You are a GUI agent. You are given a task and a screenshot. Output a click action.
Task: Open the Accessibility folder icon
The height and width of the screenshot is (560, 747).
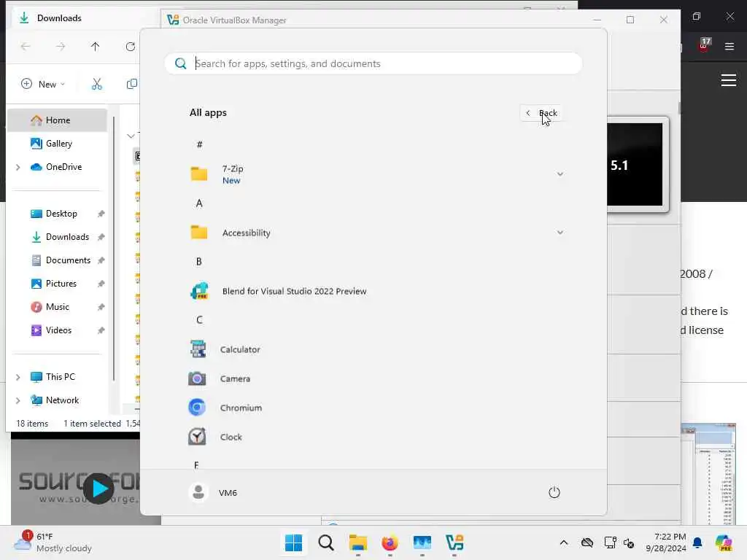(198, 233)
